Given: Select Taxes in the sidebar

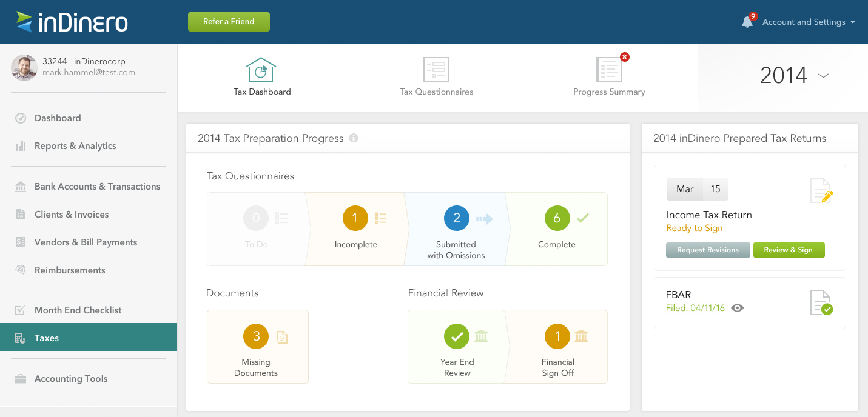Looking at the screenshot, I should (x=89, y=338).
